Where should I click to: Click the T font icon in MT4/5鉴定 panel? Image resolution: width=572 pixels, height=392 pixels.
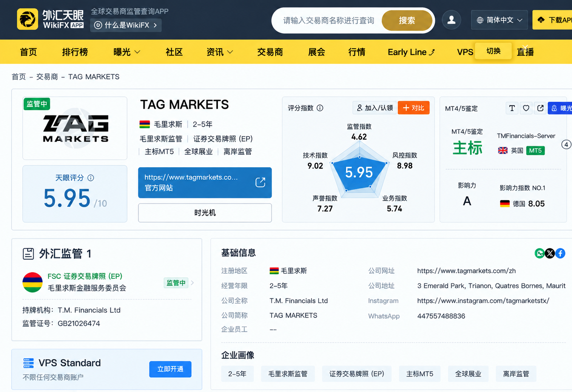[x=512, y=108]
